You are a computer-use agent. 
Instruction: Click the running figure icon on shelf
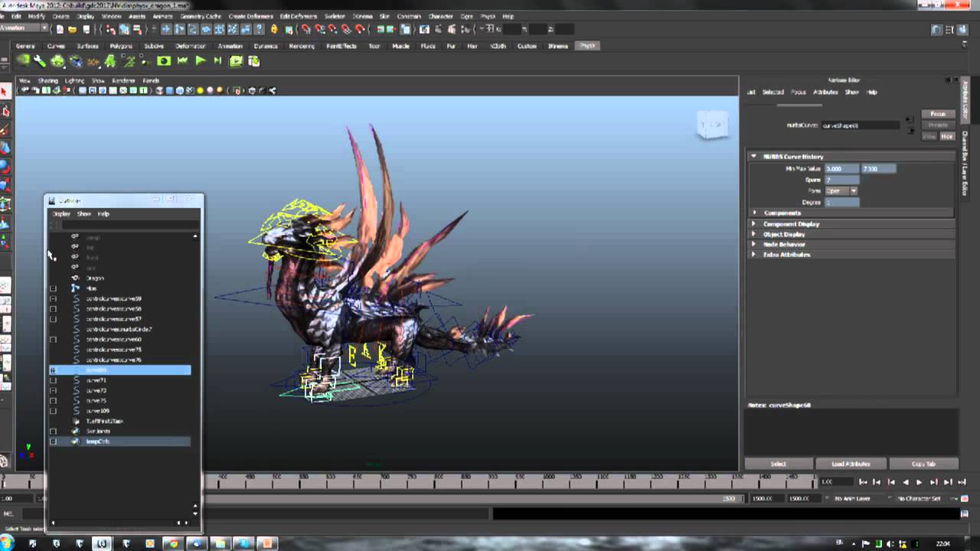pyautogui.click(x=129, y=61)
